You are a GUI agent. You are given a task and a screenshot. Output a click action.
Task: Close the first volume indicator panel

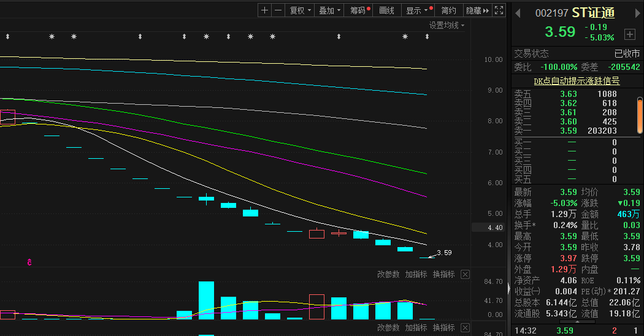point(465,275)
